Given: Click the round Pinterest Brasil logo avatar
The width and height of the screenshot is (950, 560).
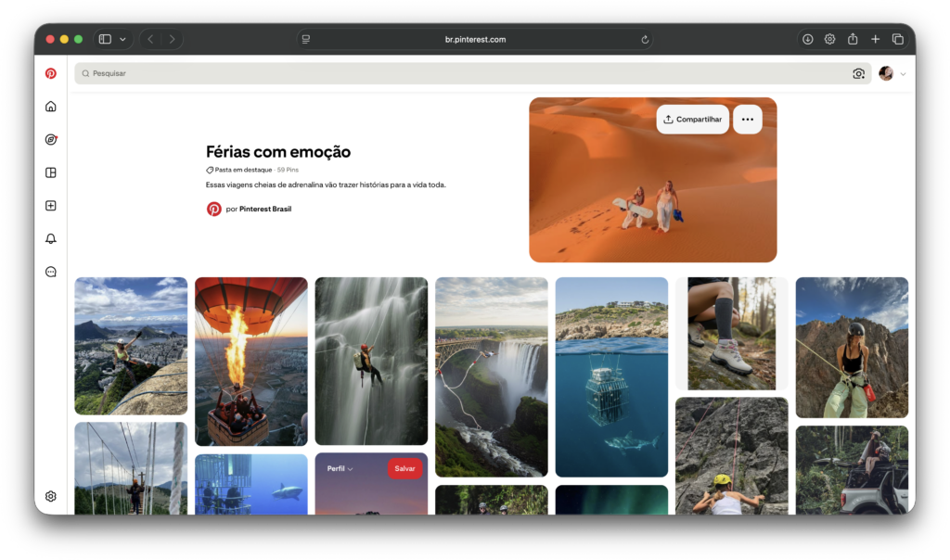Looking at the screenshot, I should coord(214,209).
